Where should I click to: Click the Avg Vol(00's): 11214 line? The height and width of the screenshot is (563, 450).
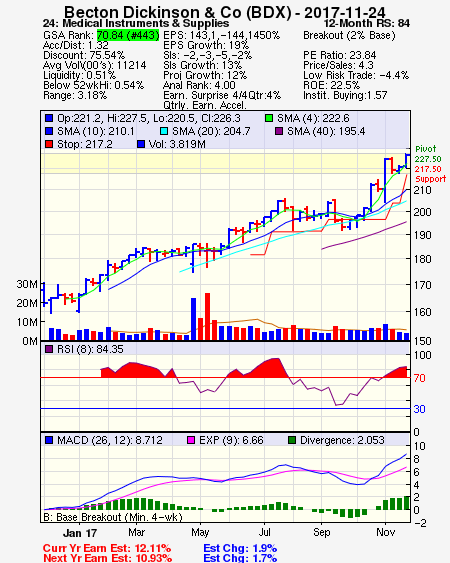(x=95, y=65)
